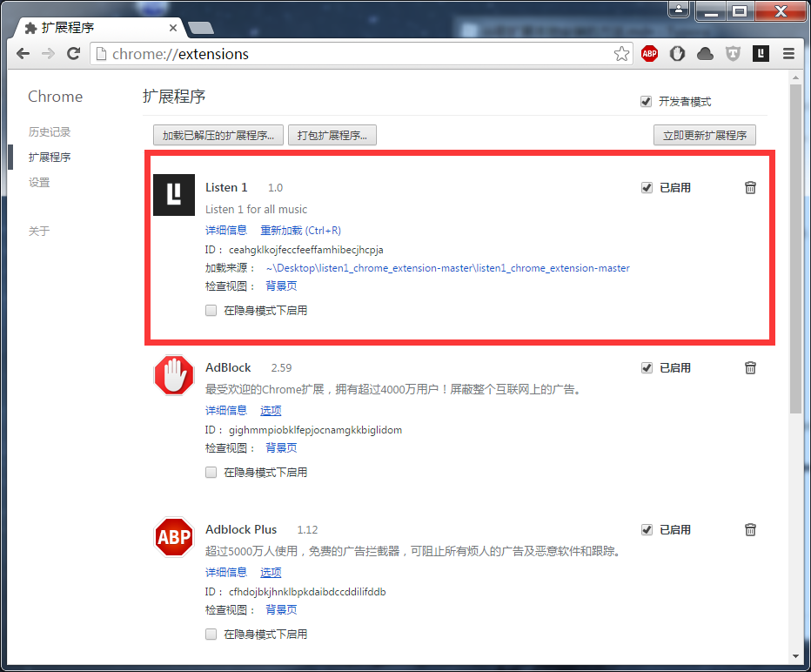
Task: Click the gray shield extension icon
Action: click(733, 54)
